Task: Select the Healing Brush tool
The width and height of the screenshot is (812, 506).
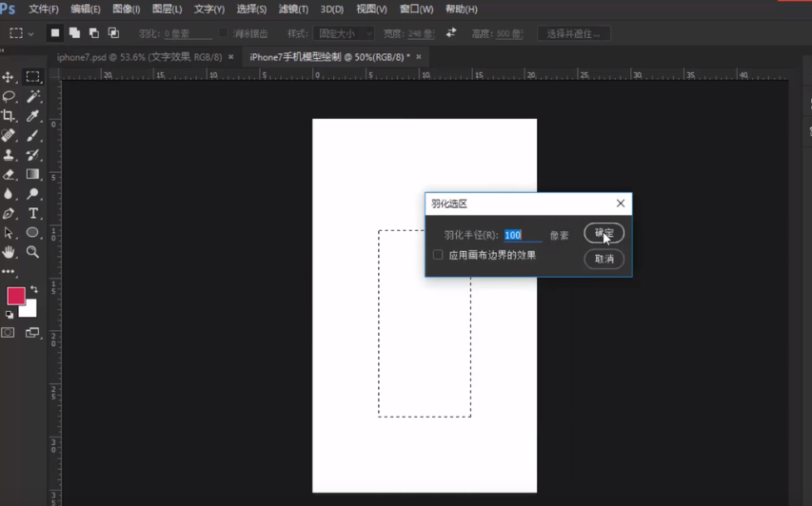Action: click(x=8, y=136)
